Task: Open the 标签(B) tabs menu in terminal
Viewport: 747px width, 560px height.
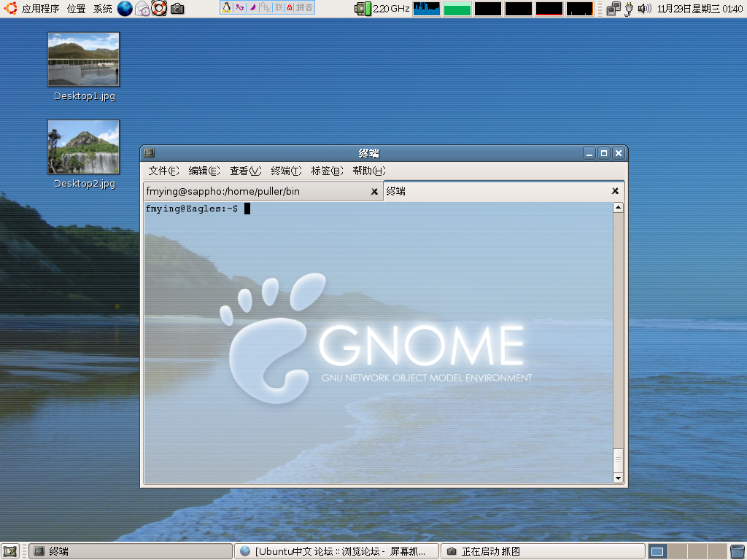Action: 327,171
